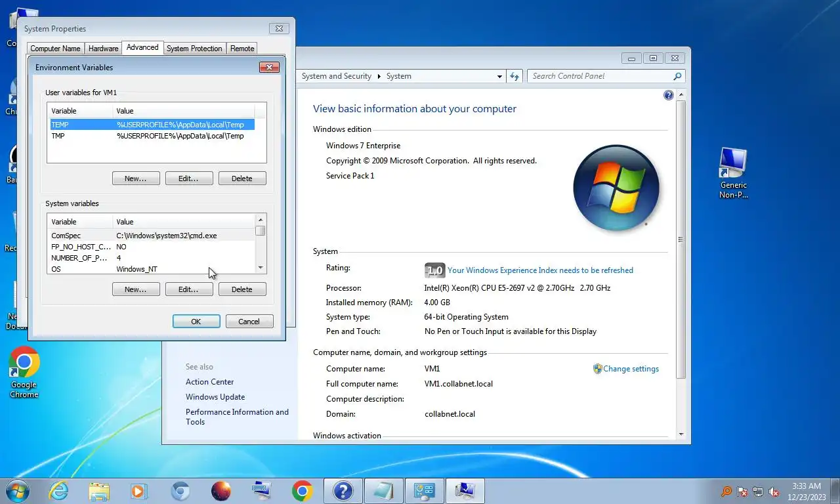The image size is (840, 504).
Task: Open the System Protection tab
Action: point(194,49)
